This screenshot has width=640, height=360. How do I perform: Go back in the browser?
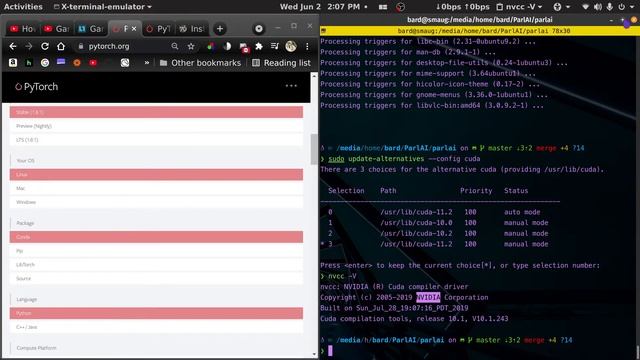[x=13, y=47]
